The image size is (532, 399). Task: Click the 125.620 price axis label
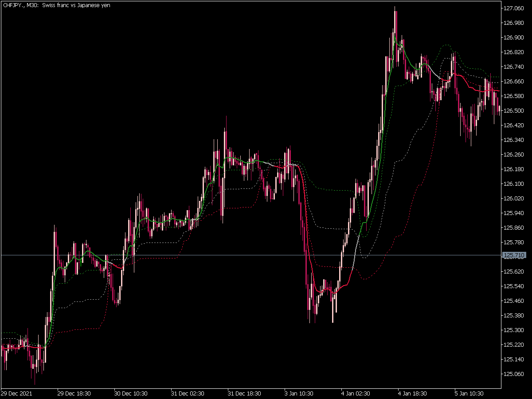click(513, 272)
